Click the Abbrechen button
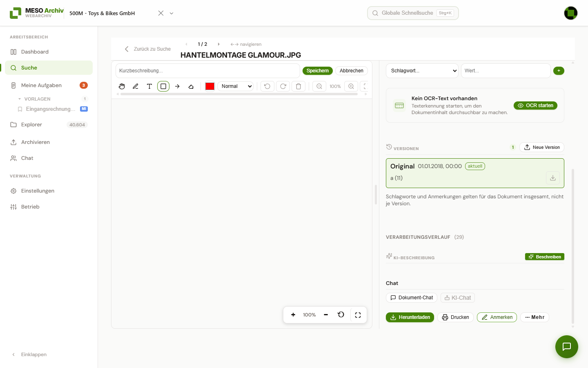The image size is (588, 368). click(x=352, y=71)
